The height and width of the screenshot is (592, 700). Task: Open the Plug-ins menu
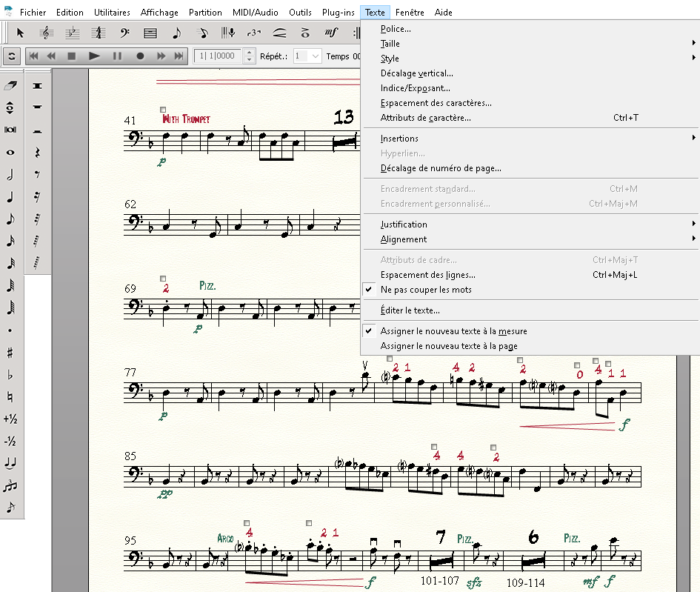[338, 13]
